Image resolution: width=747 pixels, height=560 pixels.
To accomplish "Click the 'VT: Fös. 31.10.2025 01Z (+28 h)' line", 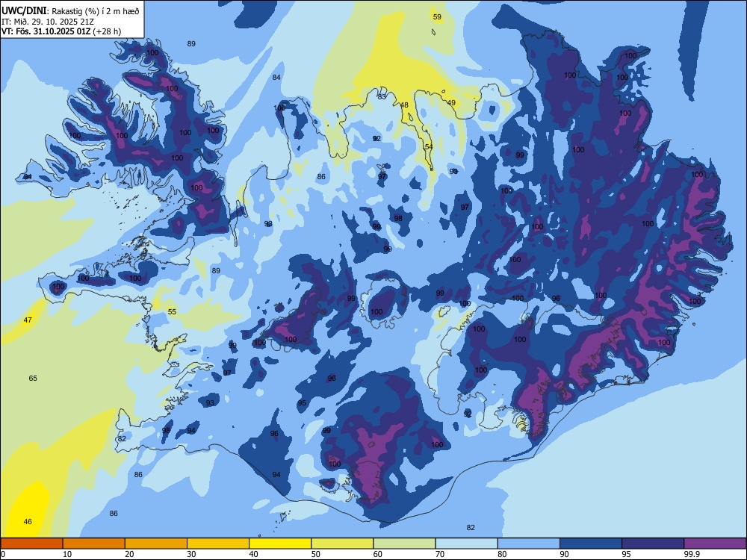I will 61,31.
